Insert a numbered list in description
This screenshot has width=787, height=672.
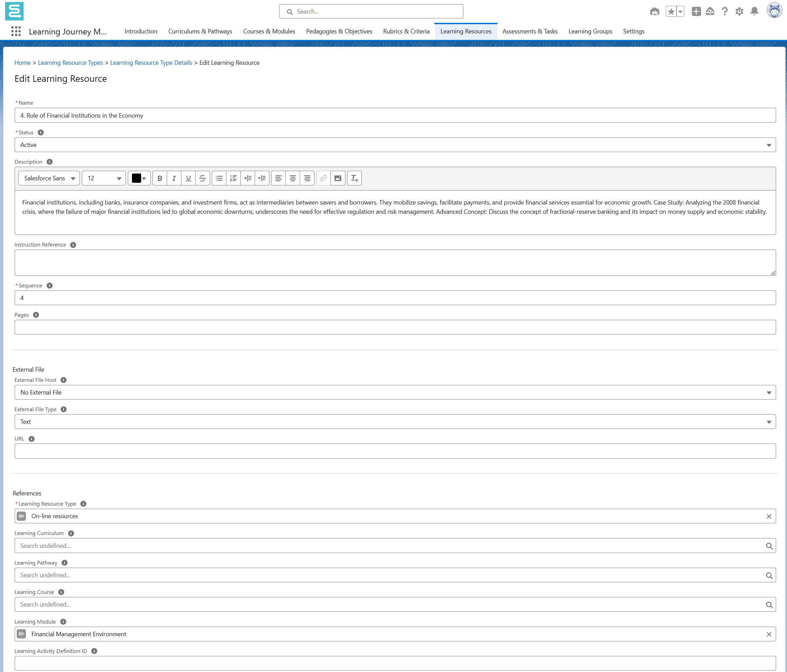tap(233, 178)
